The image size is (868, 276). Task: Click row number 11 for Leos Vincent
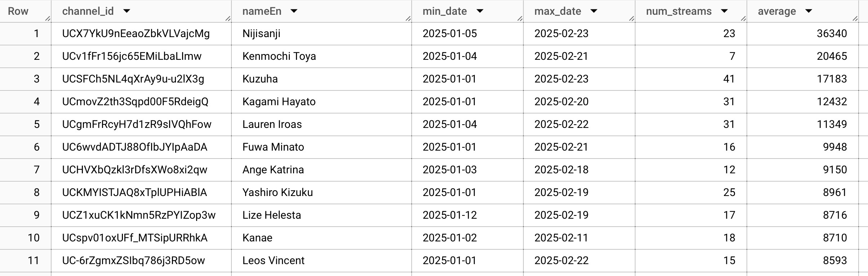pyautogui.click(x=33, y=261)
